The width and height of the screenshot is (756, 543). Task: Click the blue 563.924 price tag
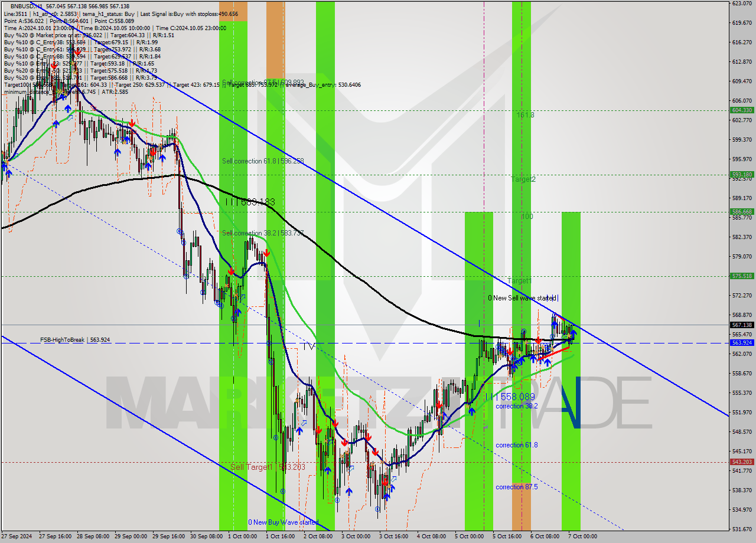click(x=742, y=343)
